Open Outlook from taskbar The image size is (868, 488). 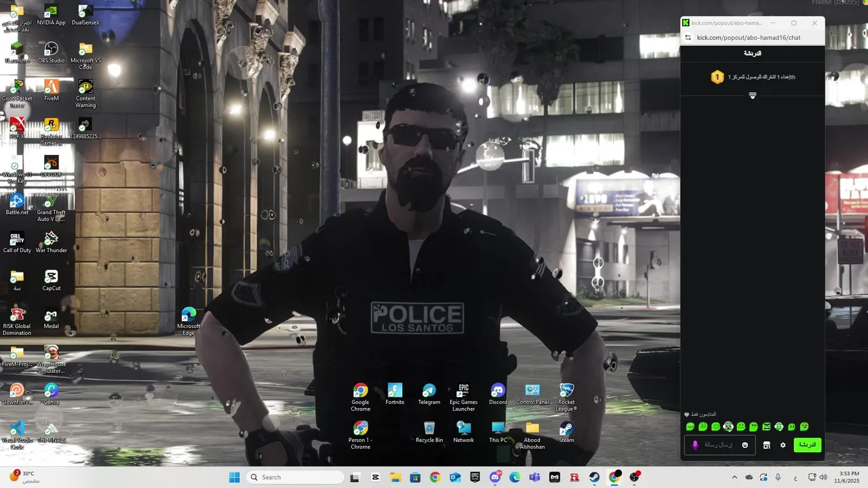coord(454,477)
